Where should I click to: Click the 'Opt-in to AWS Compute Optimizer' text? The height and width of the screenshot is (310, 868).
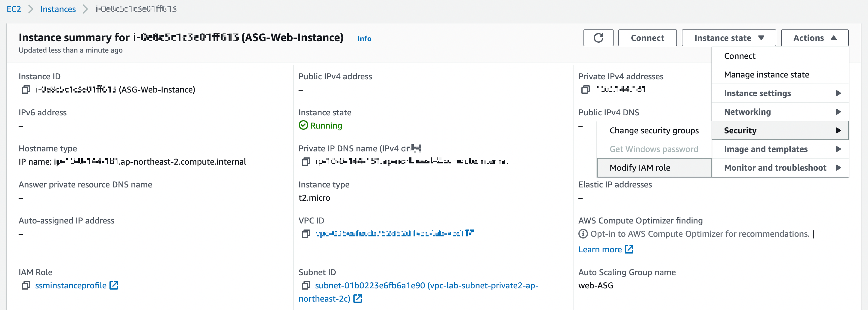coord(700,234)
